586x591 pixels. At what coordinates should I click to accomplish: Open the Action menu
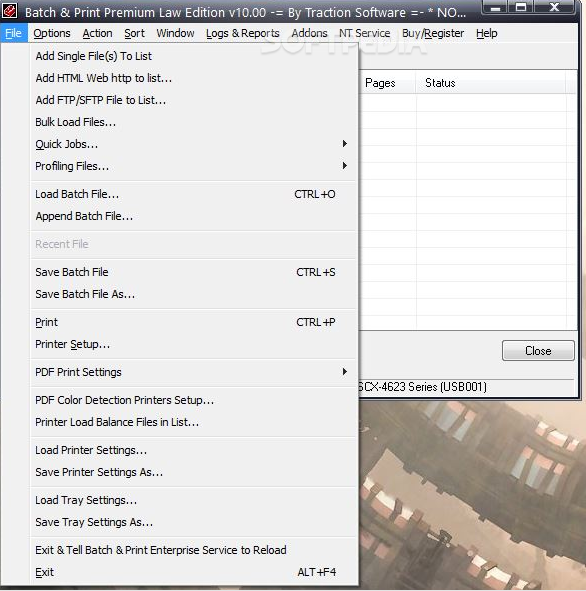point(98,33)
